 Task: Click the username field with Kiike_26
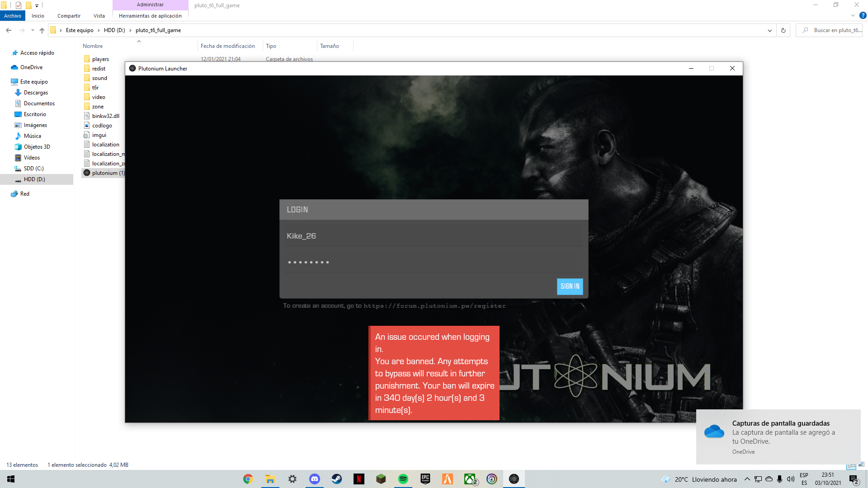pos(434,236)
